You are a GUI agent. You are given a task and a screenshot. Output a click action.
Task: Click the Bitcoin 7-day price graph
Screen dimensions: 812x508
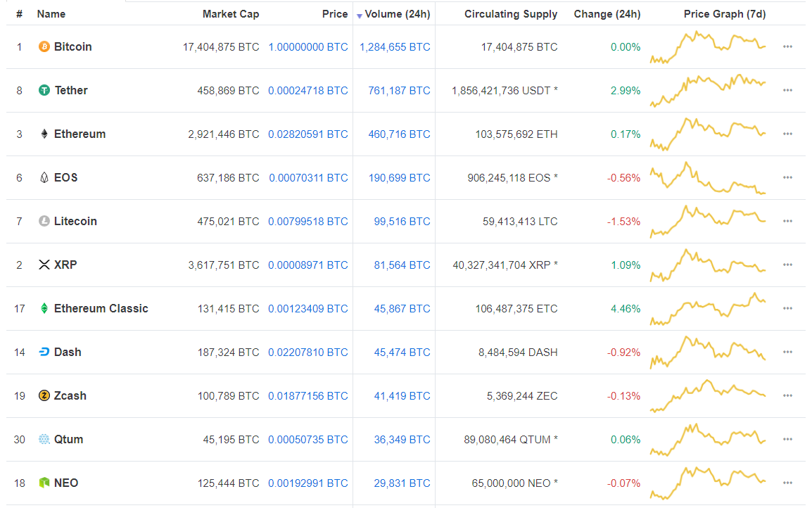coord(707,47)
